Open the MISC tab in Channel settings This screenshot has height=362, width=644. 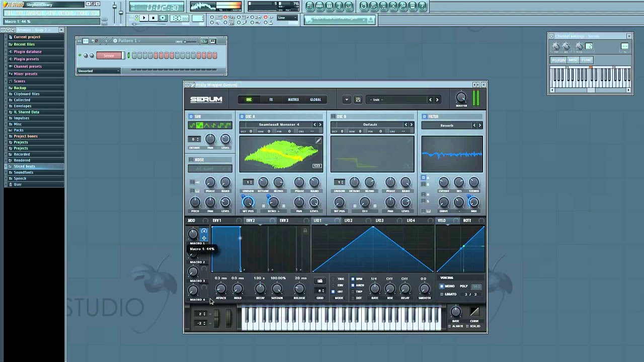pos(573,60)
